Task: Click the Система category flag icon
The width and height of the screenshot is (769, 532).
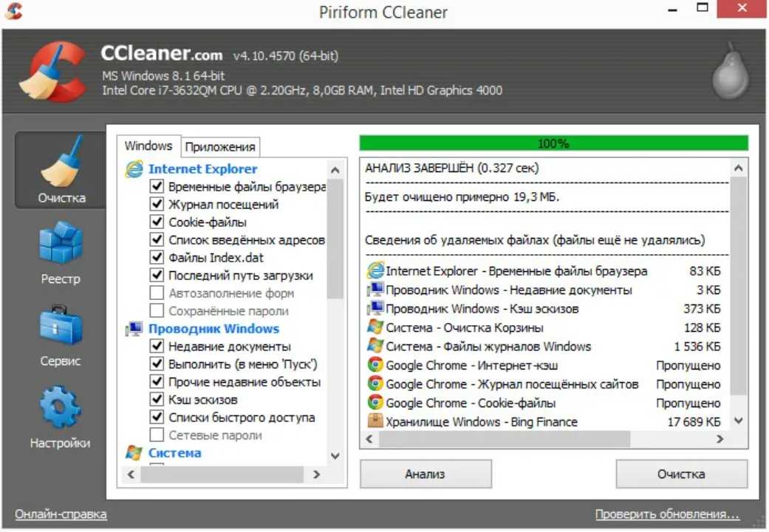Action: [134, 452]
